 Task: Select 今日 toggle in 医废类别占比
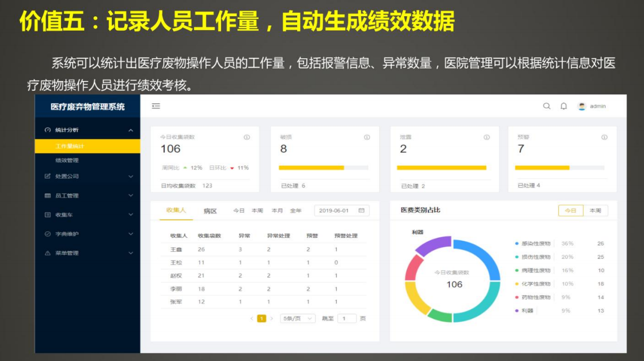pyautogui.click(x=571, y=210)
